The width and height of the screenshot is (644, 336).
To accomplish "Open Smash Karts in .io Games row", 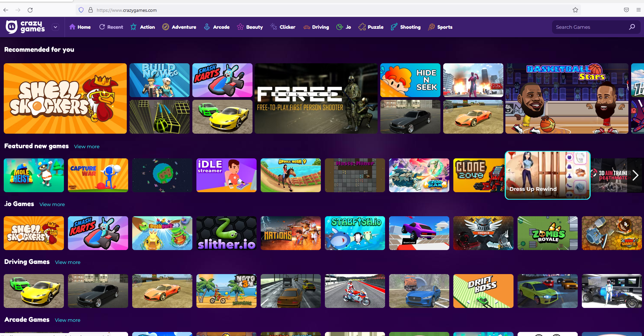I will point(98,233).
